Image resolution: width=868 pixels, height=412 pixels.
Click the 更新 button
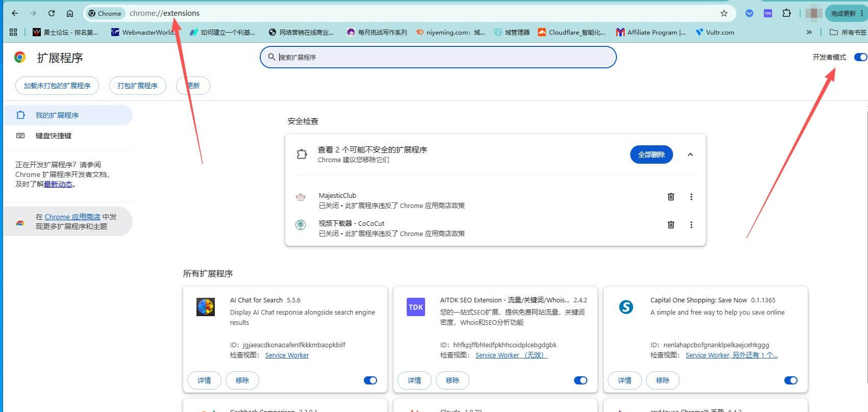[193, 86]
